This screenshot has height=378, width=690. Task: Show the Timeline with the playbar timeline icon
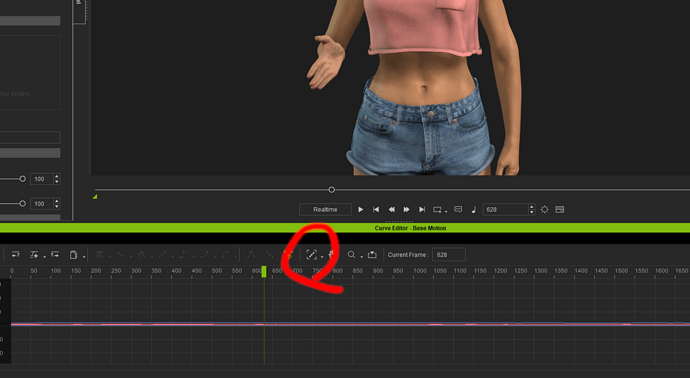pos(560,209)
